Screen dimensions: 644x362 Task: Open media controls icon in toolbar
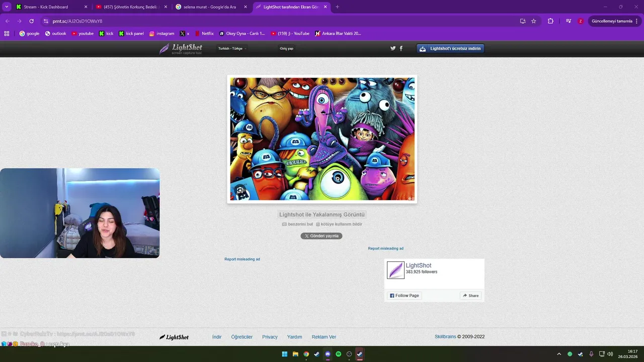569,21
